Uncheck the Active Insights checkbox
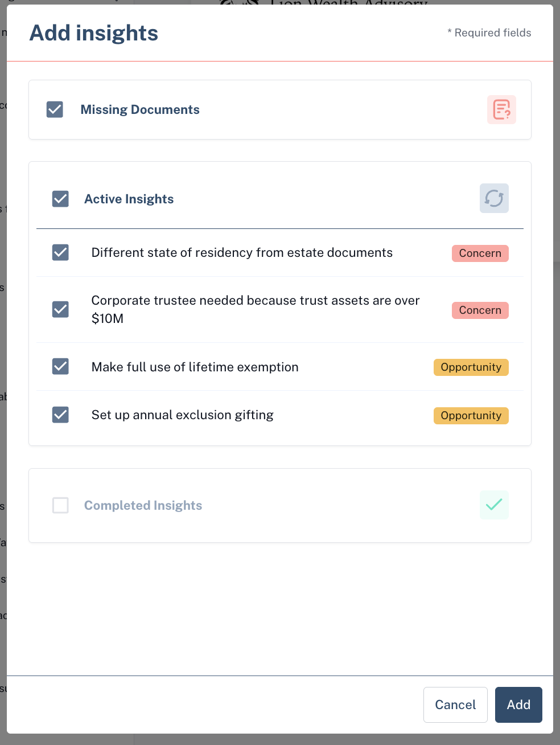Image resolution: width=560 pixels, height=745 pixels. (60, 199)
